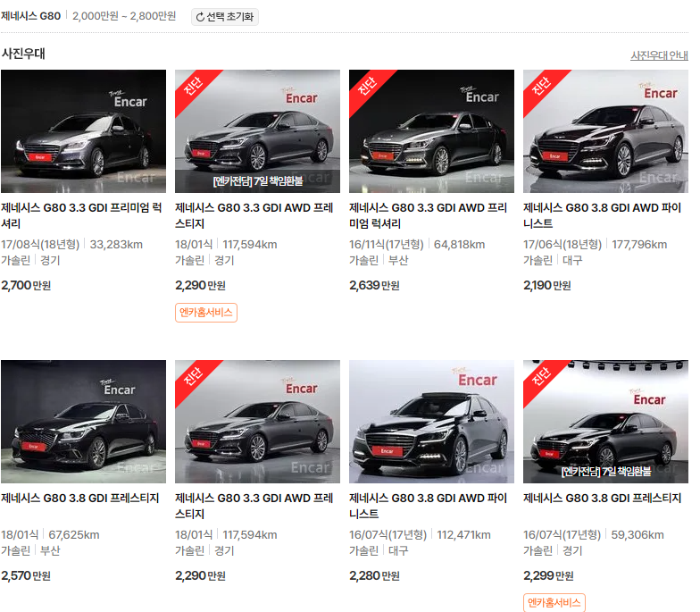The image size is (700, 612).
Task: Click the 17/08식(18년형) year text
Action: 40,245
